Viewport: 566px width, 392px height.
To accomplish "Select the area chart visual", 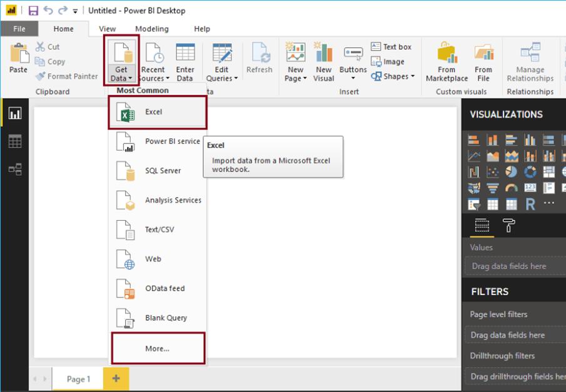I will tap(493, 156).
